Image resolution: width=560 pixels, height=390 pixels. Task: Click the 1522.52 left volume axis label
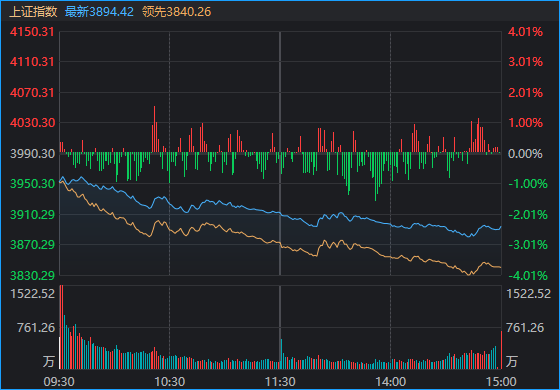32,294
